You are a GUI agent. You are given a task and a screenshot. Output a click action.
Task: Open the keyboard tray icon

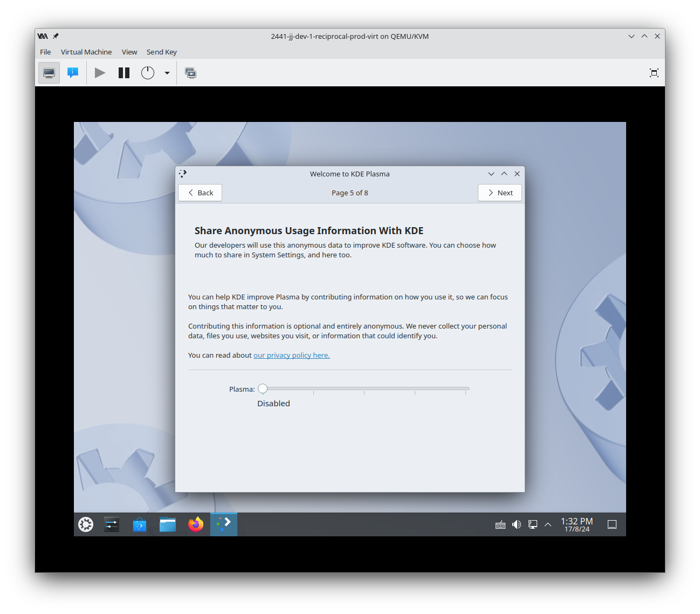point(500,524)
